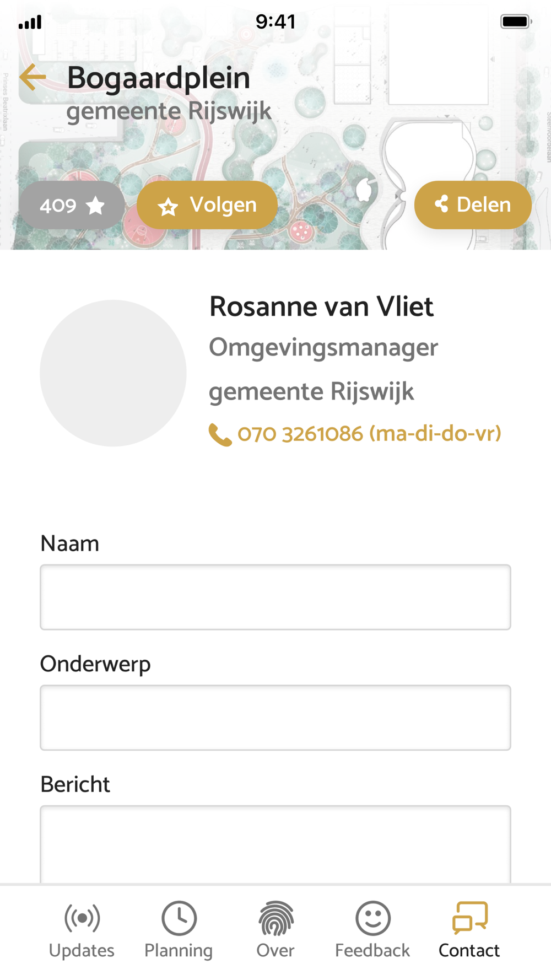The width and height of the screenshot is (551, 980).
Task: Open Planning via the clock icon
Action: [179, 918]
